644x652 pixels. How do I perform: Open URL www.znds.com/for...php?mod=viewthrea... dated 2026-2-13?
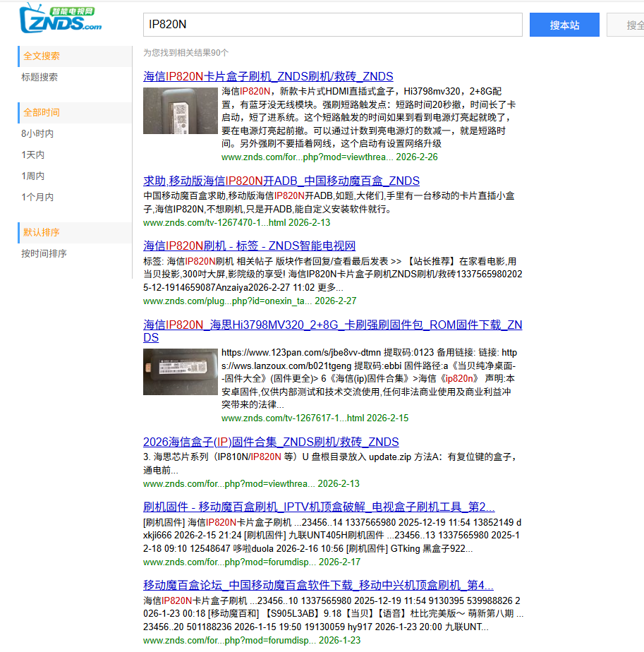251,484
